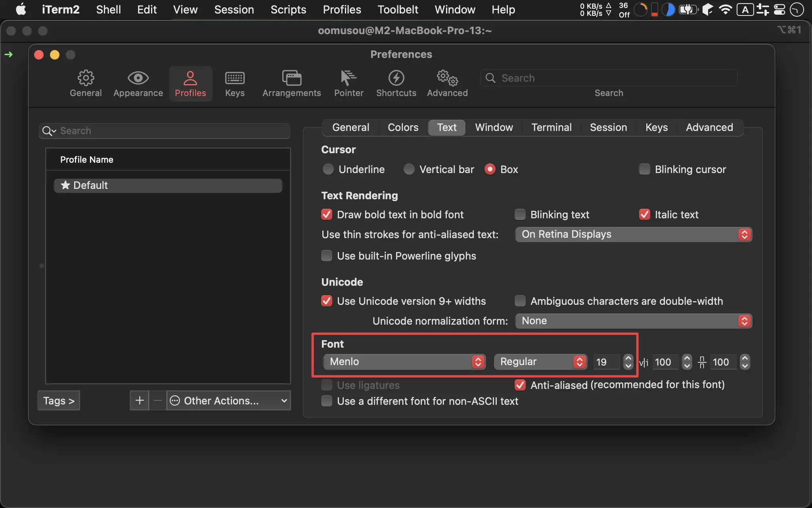Image resolution: width=812 pixels, height=508 pixels.
Task: Click the battery status icon
Action: pyautogui.click(x=689, y=10)
